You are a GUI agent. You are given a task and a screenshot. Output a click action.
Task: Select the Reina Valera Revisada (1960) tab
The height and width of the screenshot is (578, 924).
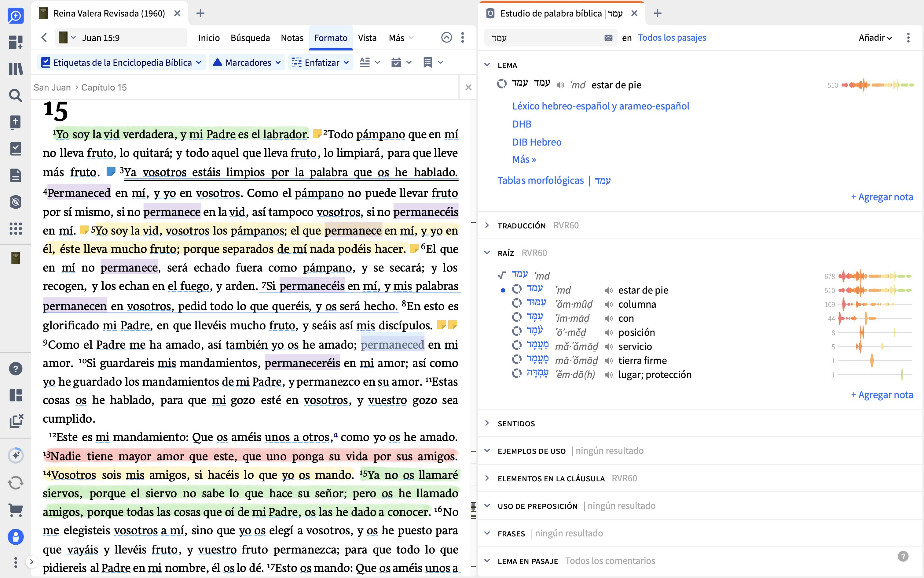[109, 13]
